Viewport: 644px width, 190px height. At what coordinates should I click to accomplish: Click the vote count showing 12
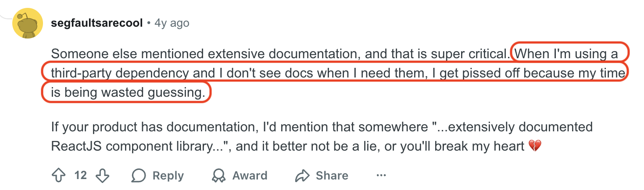tap(80, 176)
